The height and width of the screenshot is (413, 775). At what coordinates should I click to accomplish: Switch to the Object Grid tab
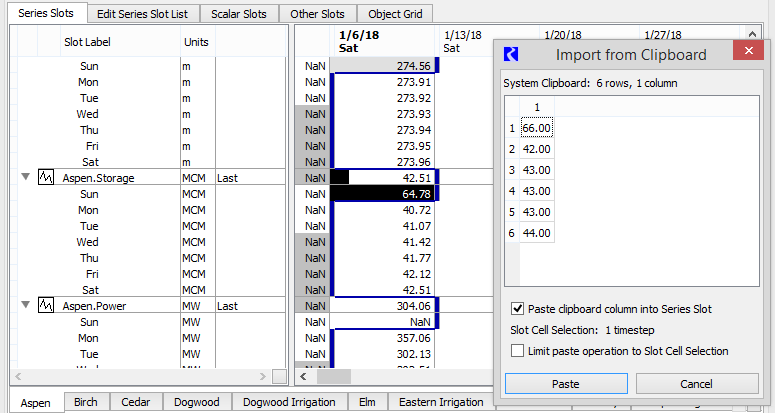394,14
